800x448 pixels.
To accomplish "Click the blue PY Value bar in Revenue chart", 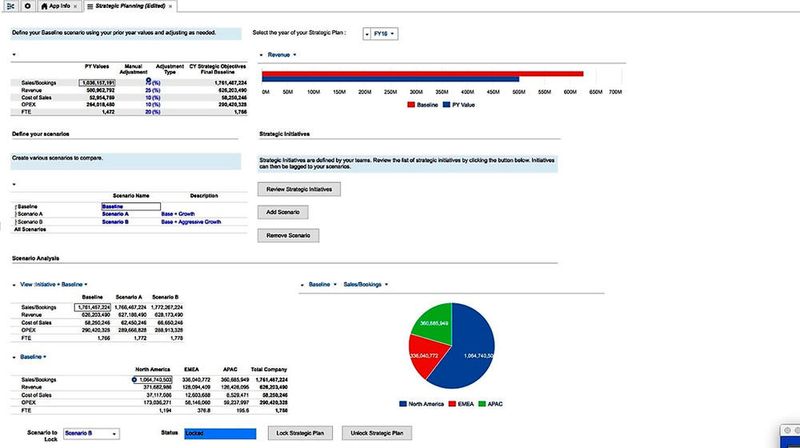I will point(390,79).
